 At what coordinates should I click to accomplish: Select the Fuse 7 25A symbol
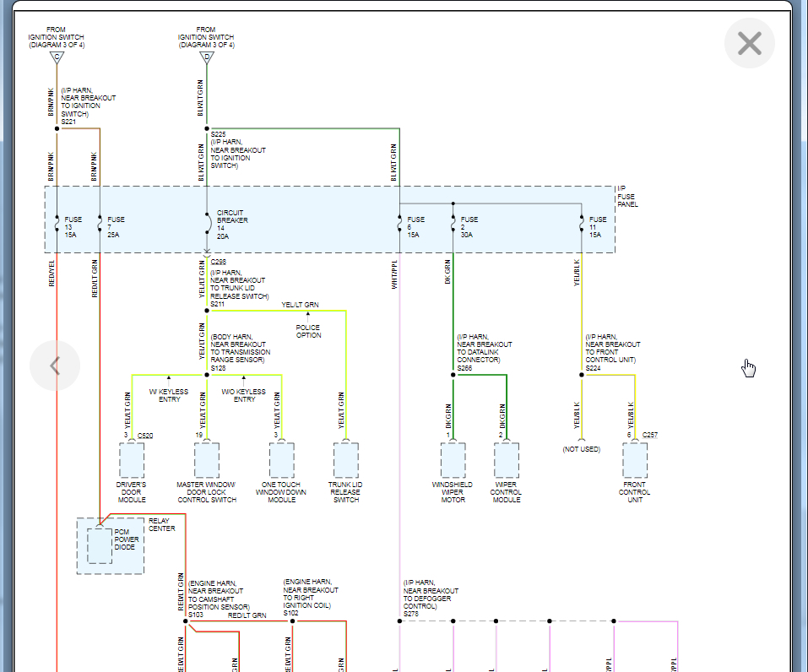click(100, 226)
